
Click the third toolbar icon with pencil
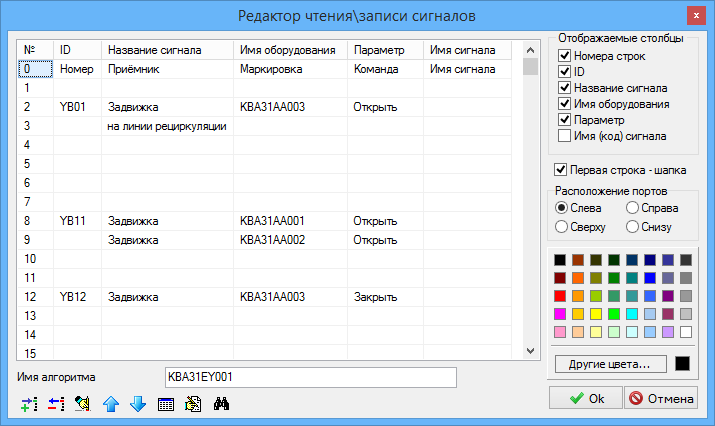click(83, 404)
